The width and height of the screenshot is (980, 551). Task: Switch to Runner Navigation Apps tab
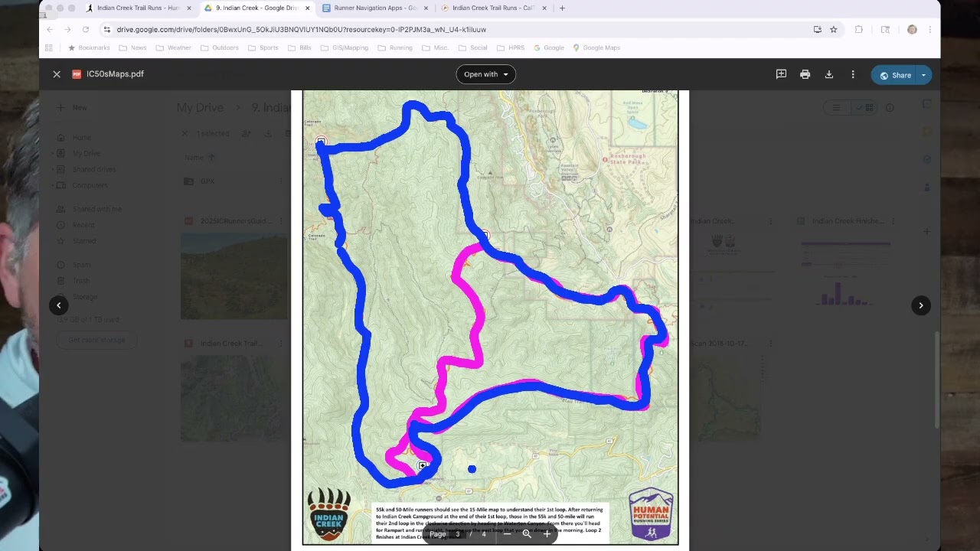(x=374, y=8)
